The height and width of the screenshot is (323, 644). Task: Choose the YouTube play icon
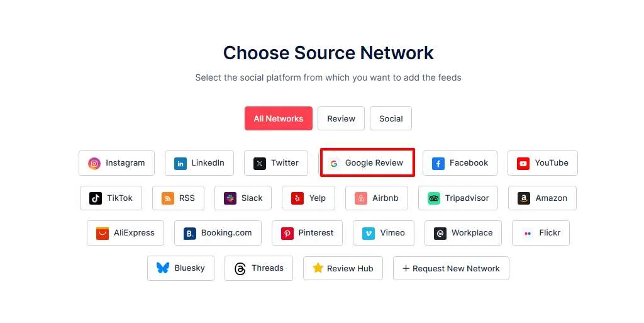pyautogui.click(x=523, y=164)
